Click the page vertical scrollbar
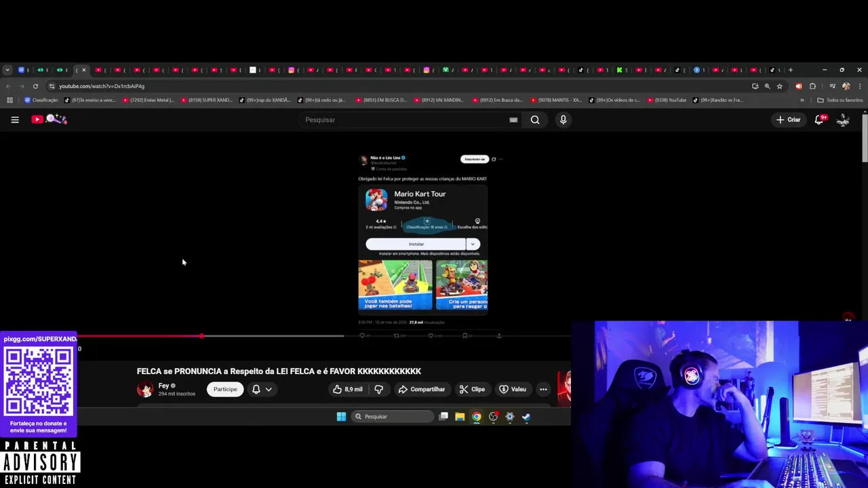Image resolution: width=868 pixels, height=488 pixels. [x=865, y=139]
